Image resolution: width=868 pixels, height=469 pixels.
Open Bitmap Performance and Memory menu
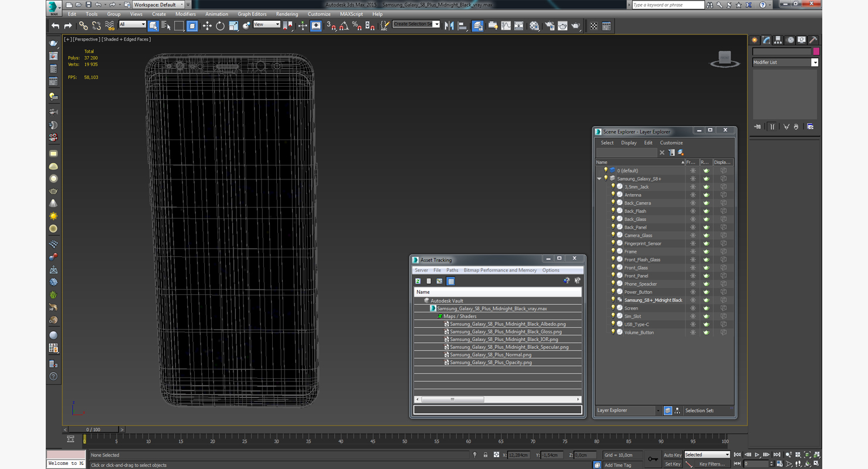click(x=500, y=270)
